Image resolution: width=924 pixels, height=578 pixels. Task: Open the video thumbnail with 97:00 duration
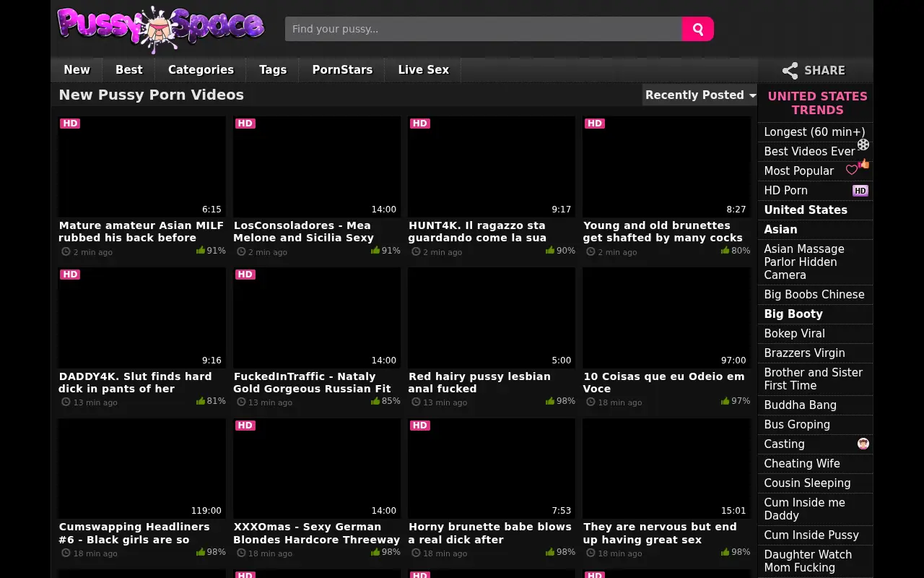coord(666,318)
